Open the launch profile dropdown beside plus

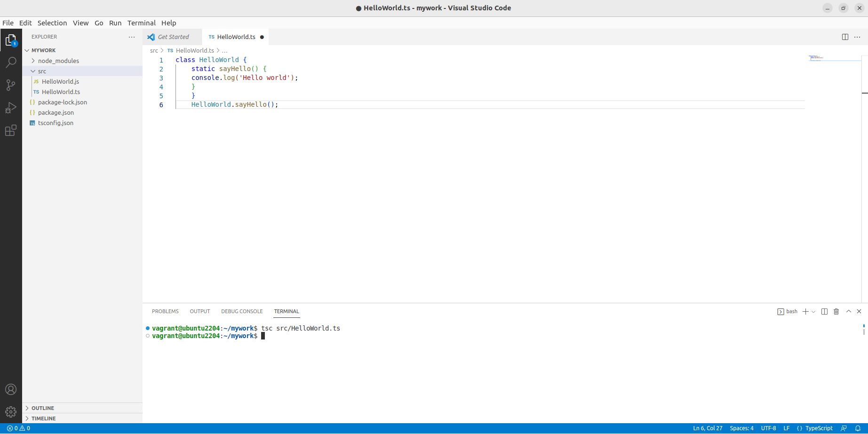pyautogui.click(x=813, y=311)
